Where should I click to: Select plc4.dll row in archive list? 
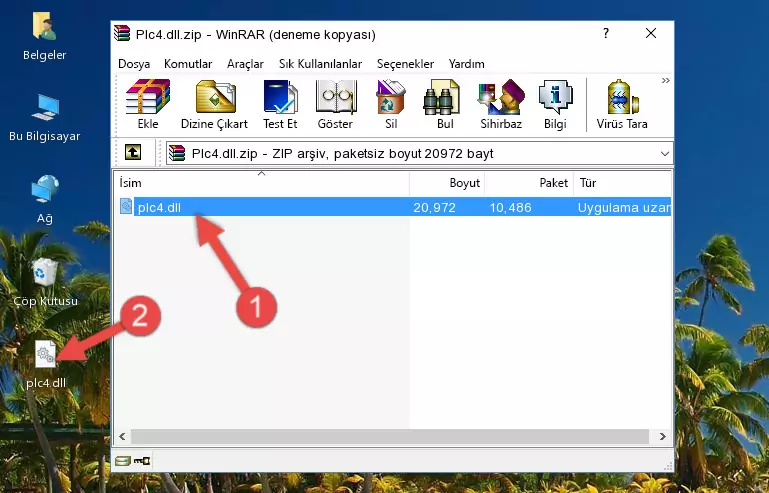coord(394,207)
